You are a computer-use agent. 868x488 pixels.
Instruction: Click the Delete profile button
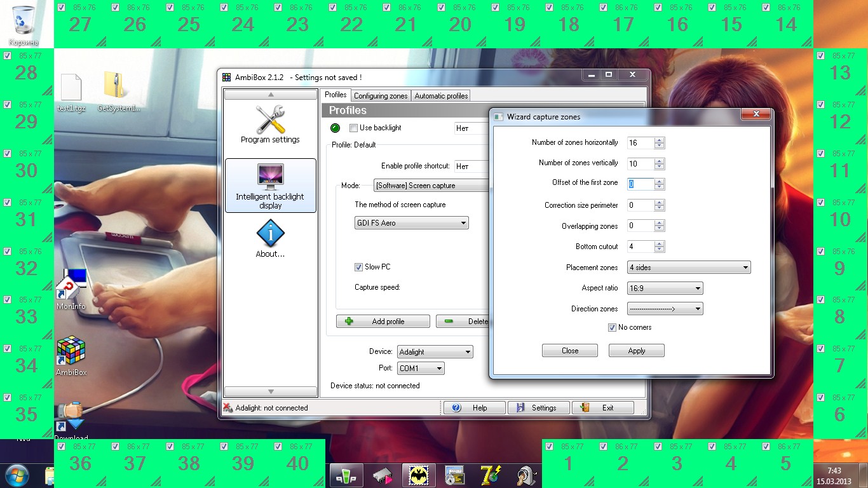pos(463,322)
